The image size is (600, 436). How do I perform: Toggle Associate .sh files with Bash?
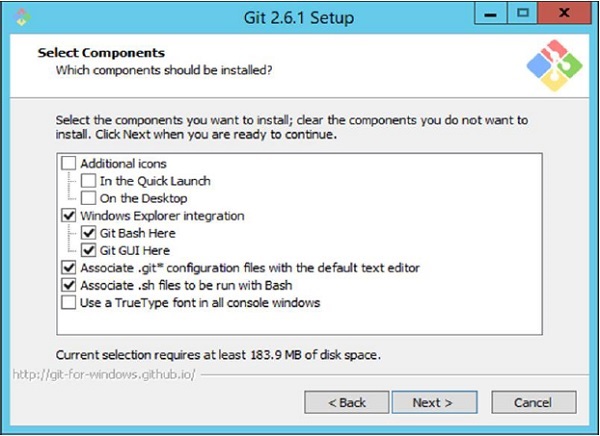point(68,285)
